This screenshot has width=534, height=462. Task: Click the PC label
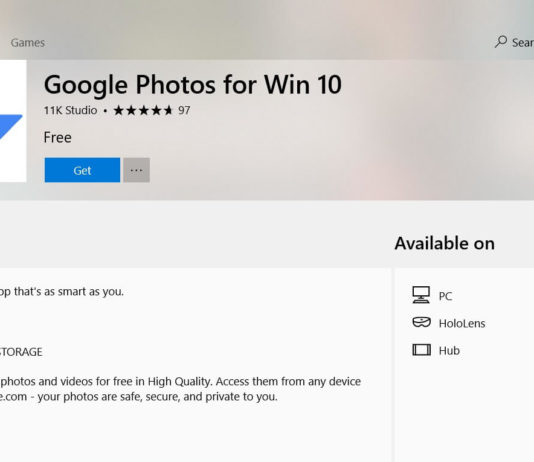pos(445,296)
